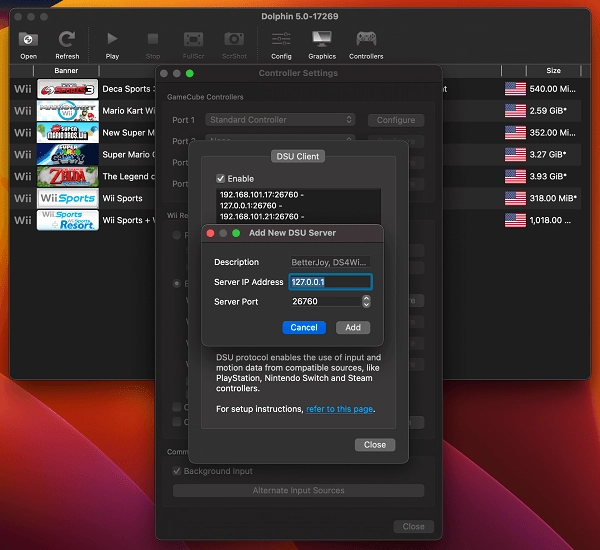This screenshot has width=600, height=550.
Task: Open the 'refer to this page' link
Action: pyautogui.click(x=340, y=409)
